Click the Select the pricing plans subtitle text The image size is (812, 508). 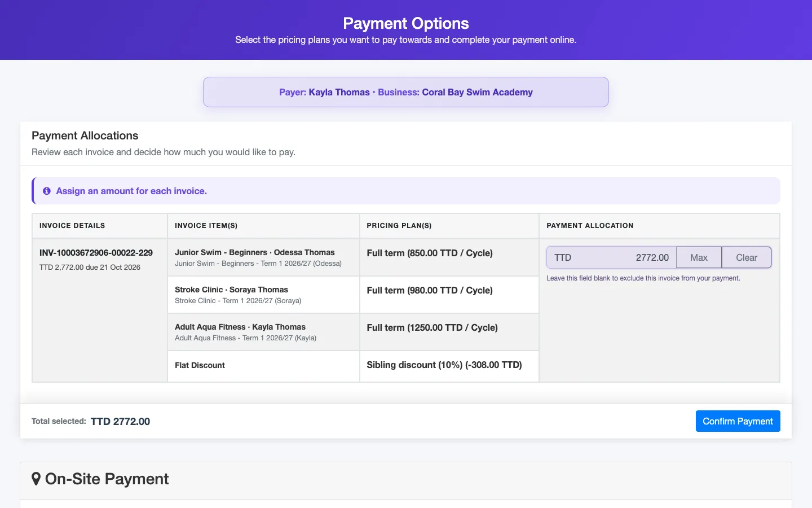point(406,40)
